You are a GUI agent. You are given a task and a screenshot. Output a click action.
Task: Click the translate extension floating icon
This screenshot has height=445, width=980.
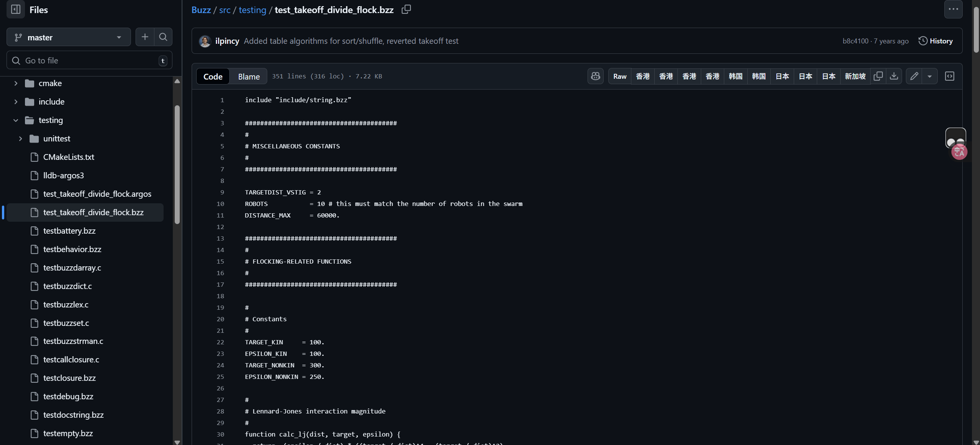point(959,152)
